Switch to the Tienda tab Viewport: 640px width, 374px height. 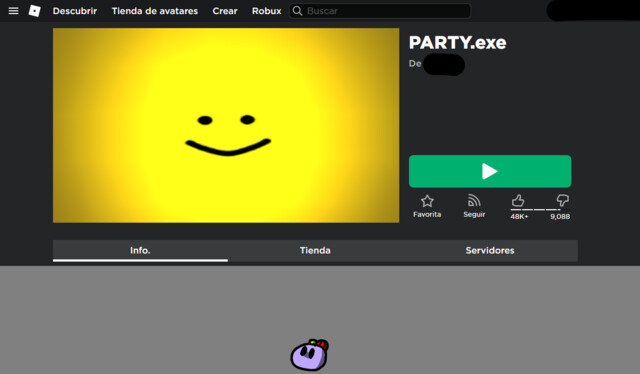[315, 251]
